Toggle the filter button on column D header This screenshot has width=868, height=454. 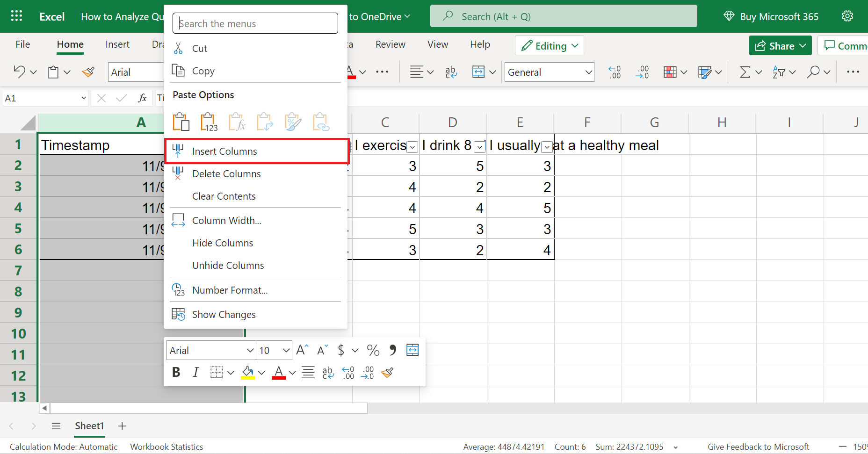[479, 147]
